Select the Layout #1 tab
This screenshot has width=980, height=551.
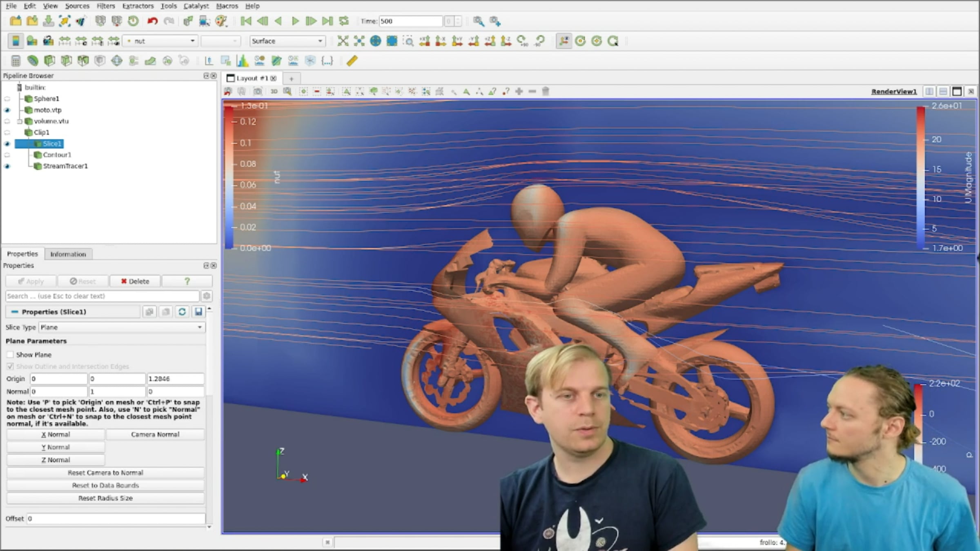252,78
